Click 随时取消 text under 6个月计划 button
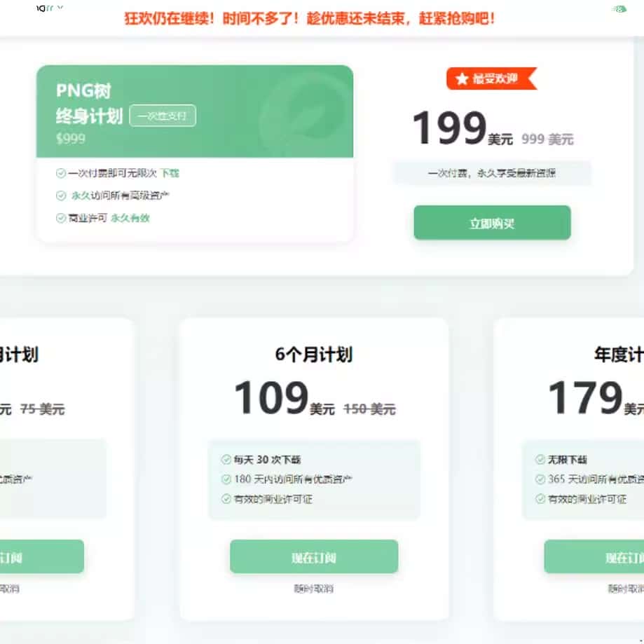644x644 pixels. (314, 589)
